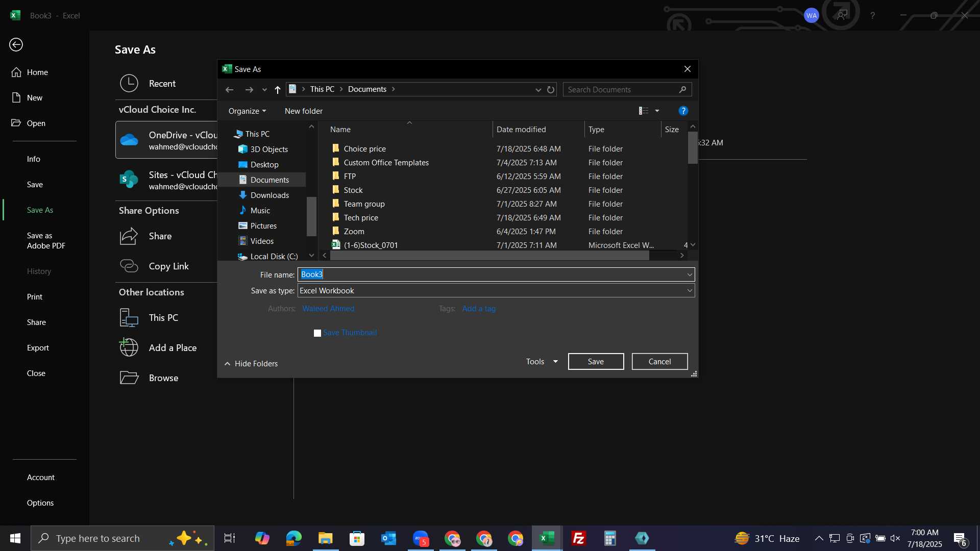980x551 pixels.
Task: Click the change view icon
Action: click(x=644, y=111)
